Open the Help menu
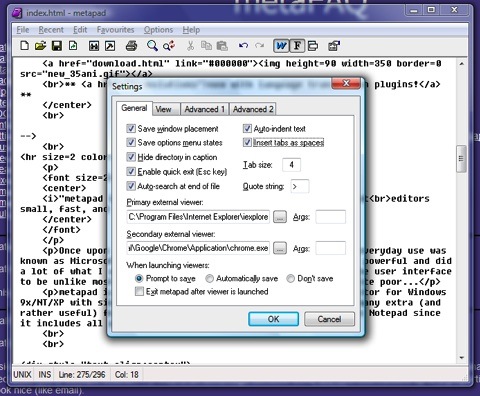Viewport: 480px width, 396px height. pyautogui.click(x=191, y=30)
